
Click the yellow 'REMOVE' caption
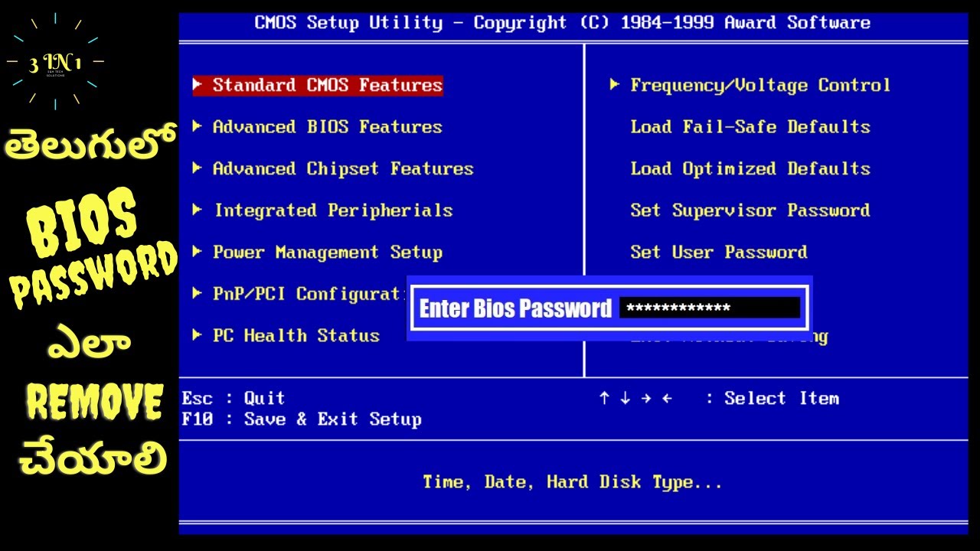[95, 401]
